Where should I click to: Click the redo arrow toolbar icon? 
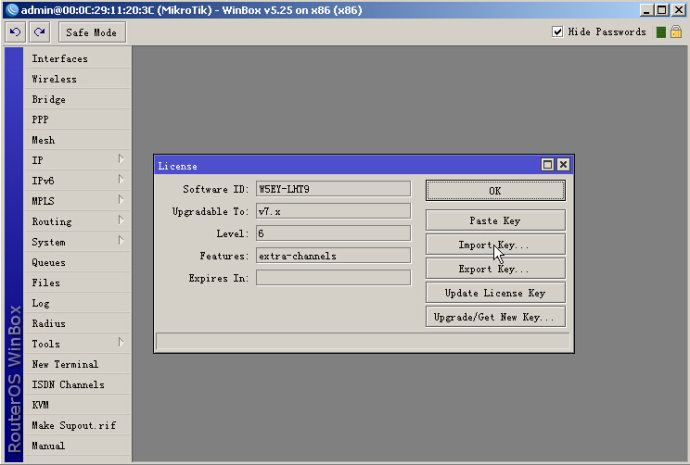(x=40, y=32)
